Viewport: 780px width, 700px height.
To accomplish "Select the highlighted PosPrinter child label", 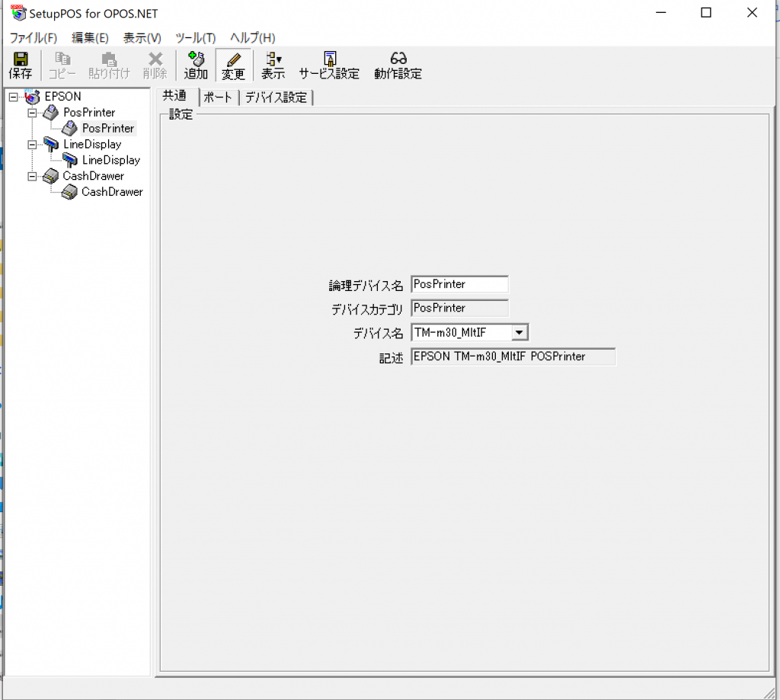I will pos(108,129).
